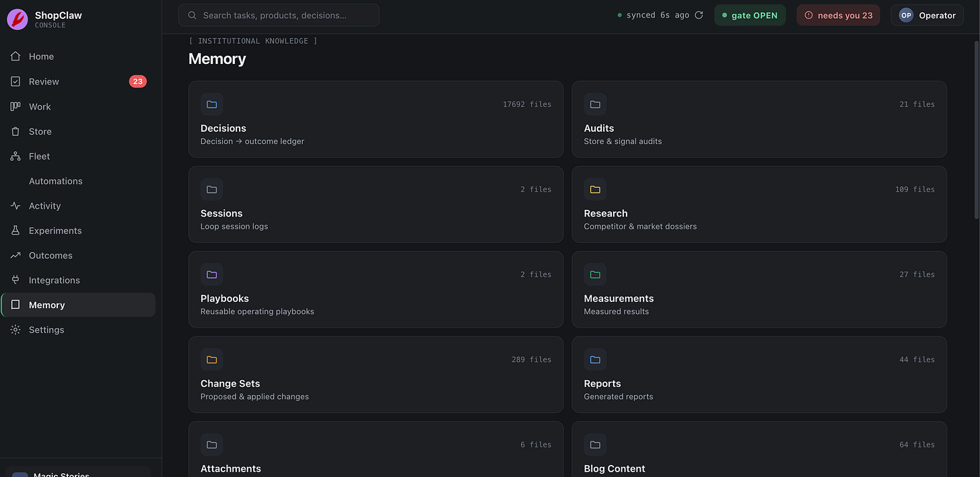Toggle the gate OPEN status pill

click(x=750, y=15)
